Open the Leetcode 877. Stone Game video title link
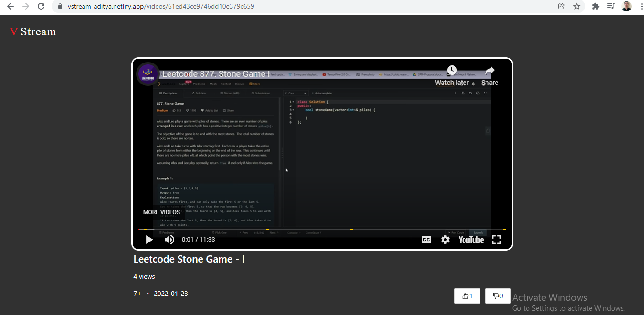 (216, 74)
